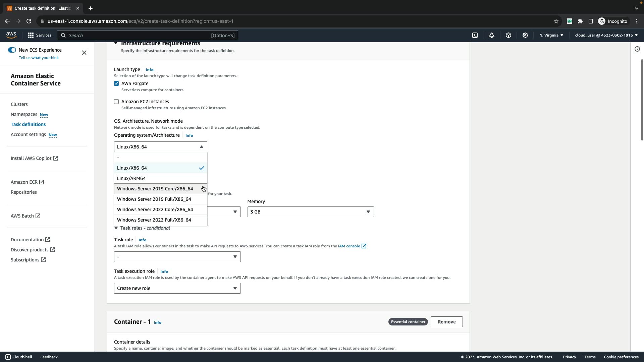Select Windows Server 2019 Core/X86_64 option
The image size is (644, 362).
(x=155, y=189)
